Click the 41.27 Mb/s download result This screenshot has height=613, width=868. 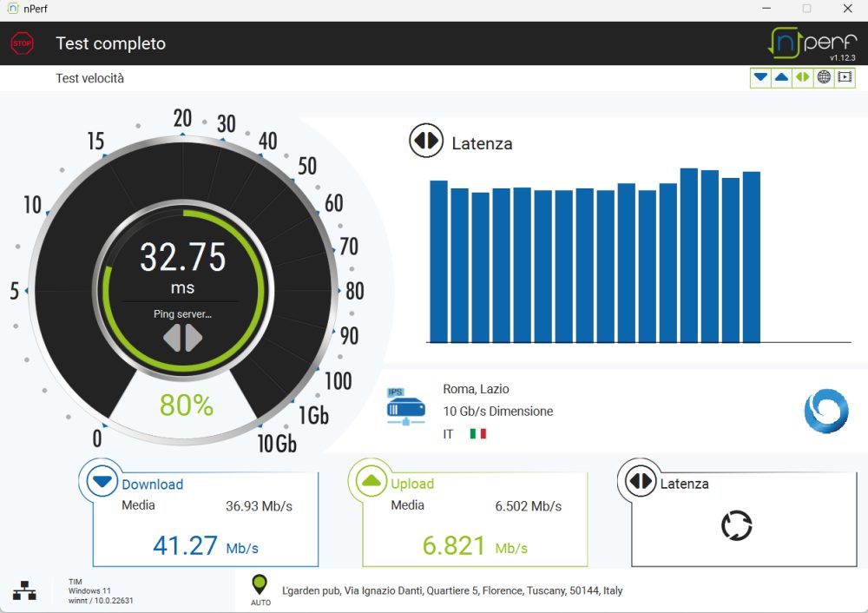pyautogui.click(x=206, y=545)
